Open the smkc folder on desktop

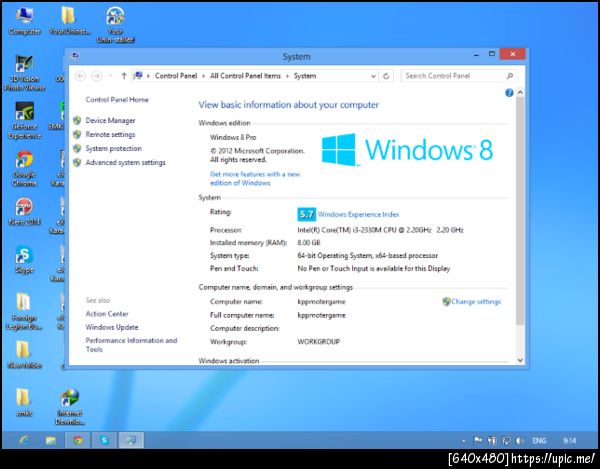click(x=24, y=402)
